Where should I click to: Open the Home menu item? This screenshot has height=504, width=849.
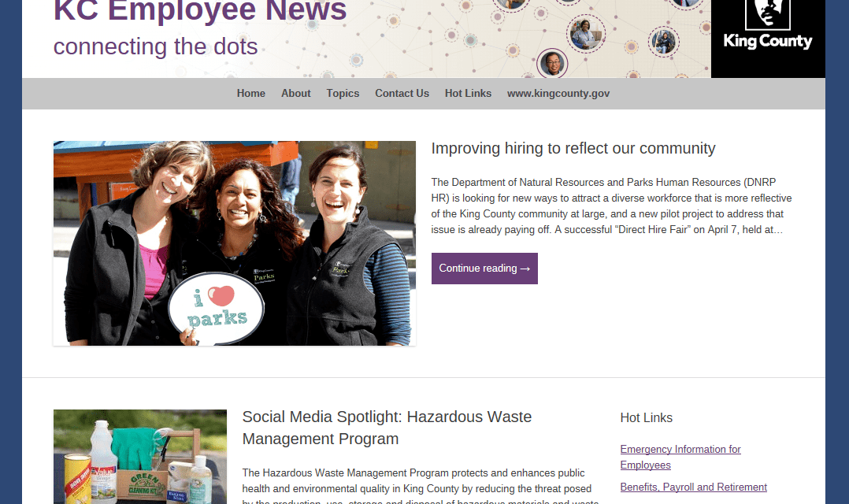(x=250, y=93)
